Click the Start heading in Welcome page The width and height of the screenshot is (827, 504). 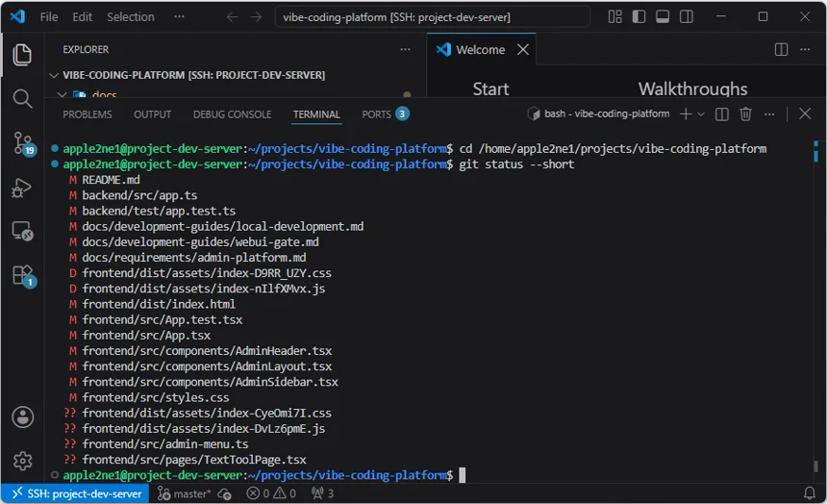click(490, 88)
